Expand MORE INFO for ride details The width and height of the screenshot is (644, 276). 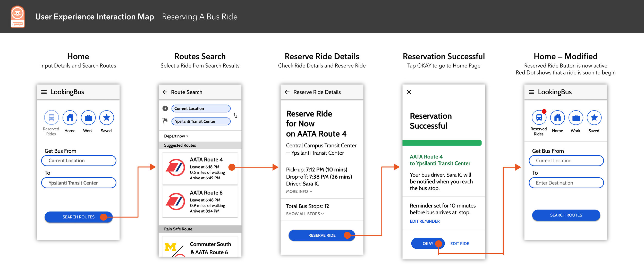coord(299,191)
